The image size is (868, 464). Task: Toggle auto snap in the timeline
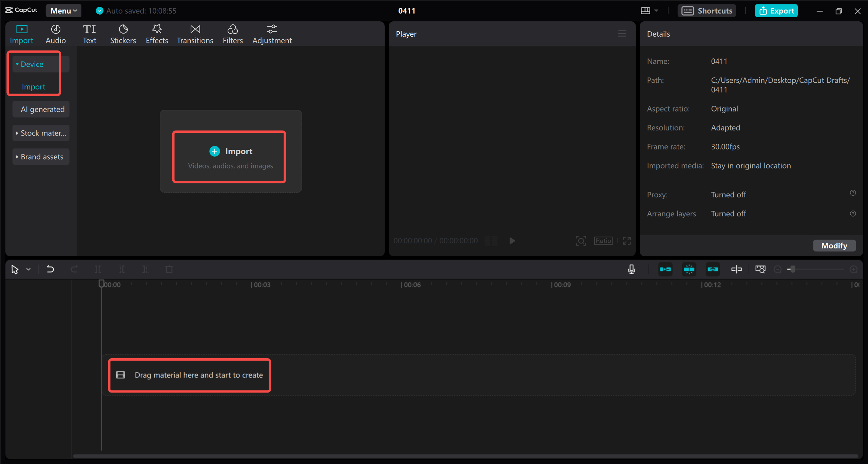[x=689, y=269]
